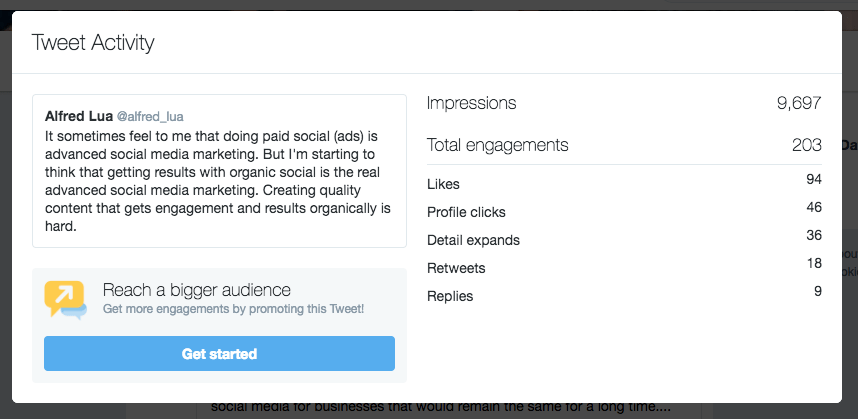
Task: Select the Profile clicks metric
Action: pyautogui.click(x=624, y=212)
